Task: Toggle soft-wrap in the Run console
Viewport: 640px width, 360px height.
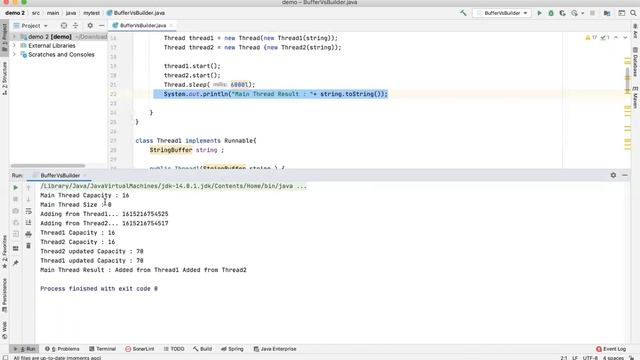Action: 28,211
